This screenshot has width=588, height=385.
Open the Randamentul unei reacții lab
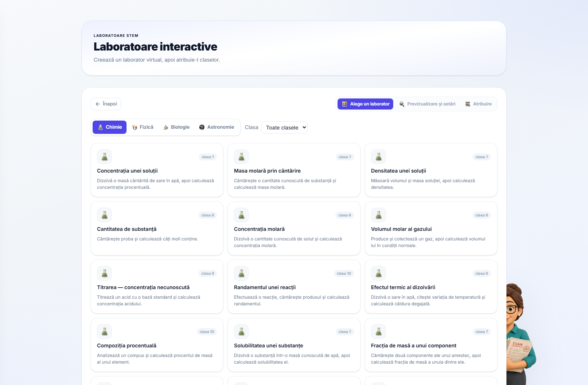[294, 287]
